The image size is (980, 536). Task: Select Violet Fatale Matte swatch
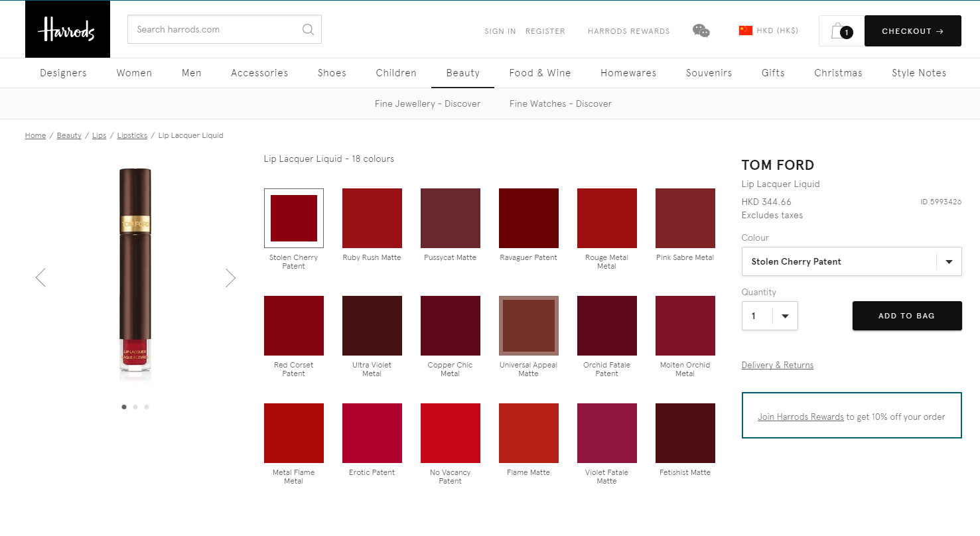[x=607, y=433]
